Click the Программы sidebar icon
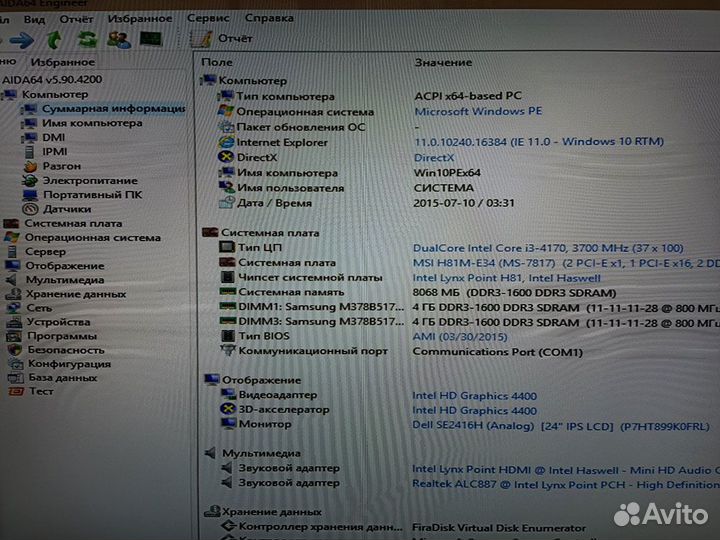This screenshot has width=720, height=540. 14,336
